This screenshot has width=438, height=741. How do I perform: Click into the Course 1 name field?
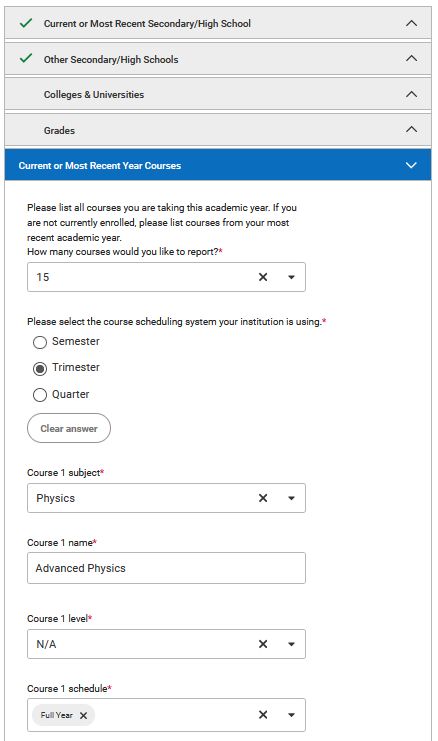coord(166,568)
